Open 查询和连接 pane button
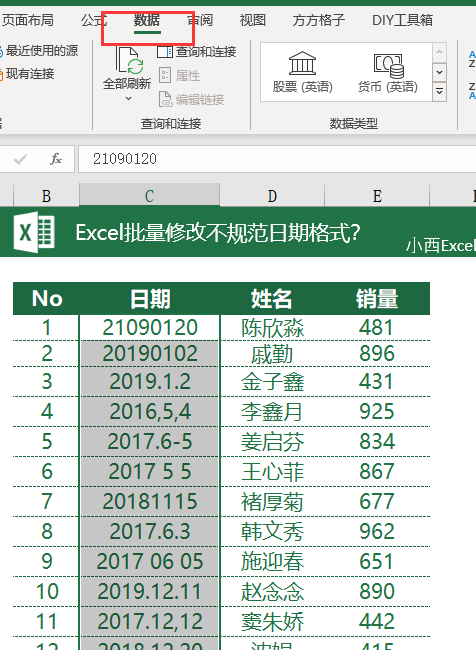Viewport: 476px width, 650px height. (x=197, y=52)
